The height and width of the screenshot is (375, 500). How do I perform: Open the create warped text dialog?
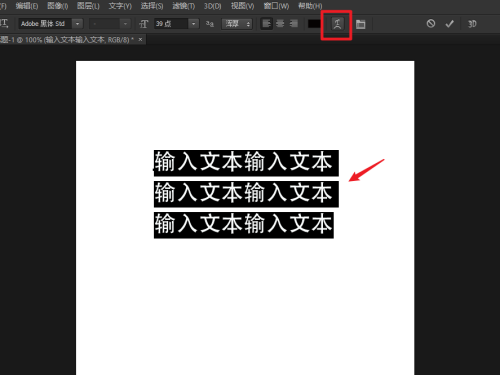click(x=337, y=24)
